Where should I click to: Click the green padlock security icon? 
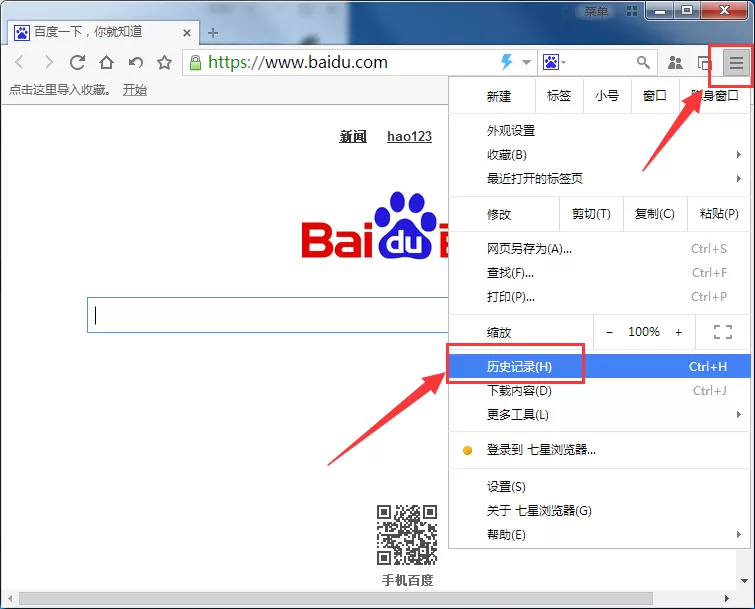pos(195,63)
